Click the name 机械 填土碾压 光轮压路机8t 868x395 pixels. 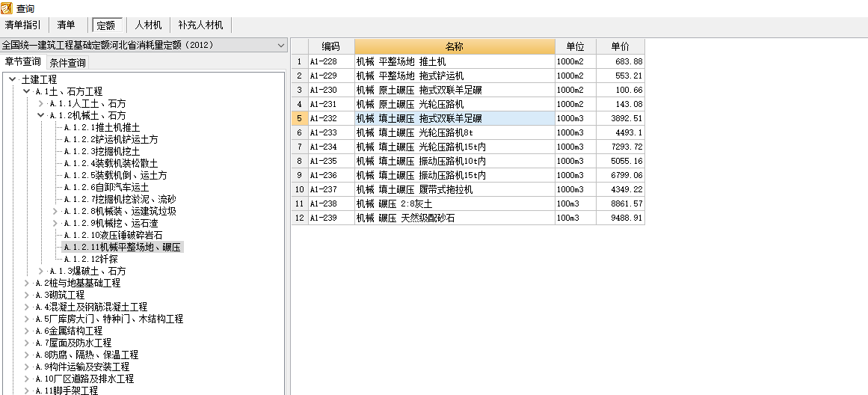pyautogui.click(x=415, y=132)
